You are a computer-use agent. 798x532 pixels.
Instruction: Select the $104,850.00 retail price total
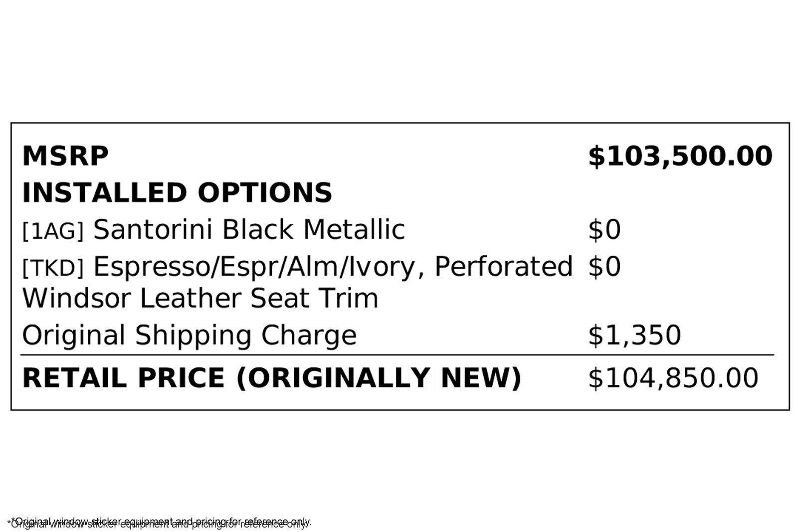pyautogui.click(x=673, y=378)
